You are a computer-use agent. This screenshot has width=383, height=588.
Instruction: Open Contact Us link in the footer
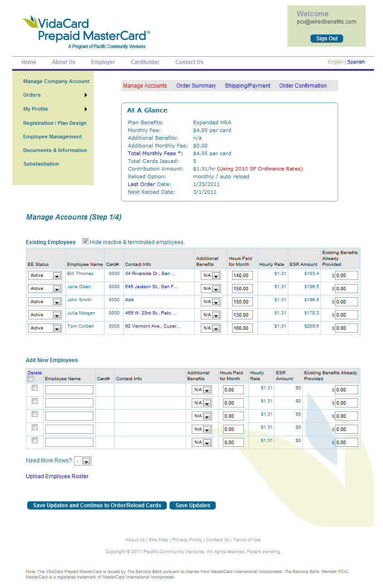[218, 540]
